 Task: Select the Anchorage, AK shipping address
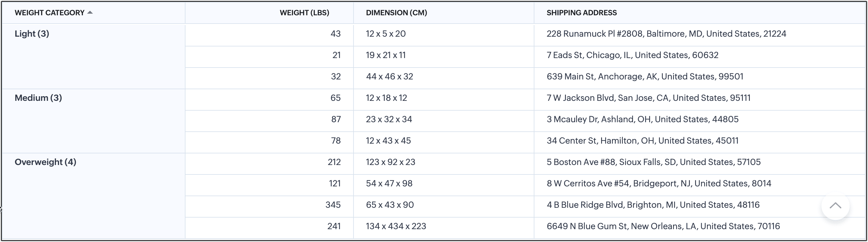645,76
